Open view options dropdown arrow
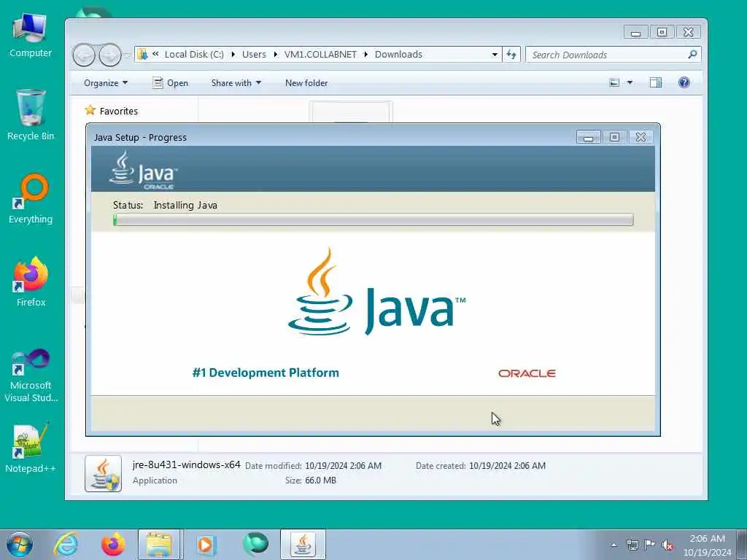 (x=630, y=83)
